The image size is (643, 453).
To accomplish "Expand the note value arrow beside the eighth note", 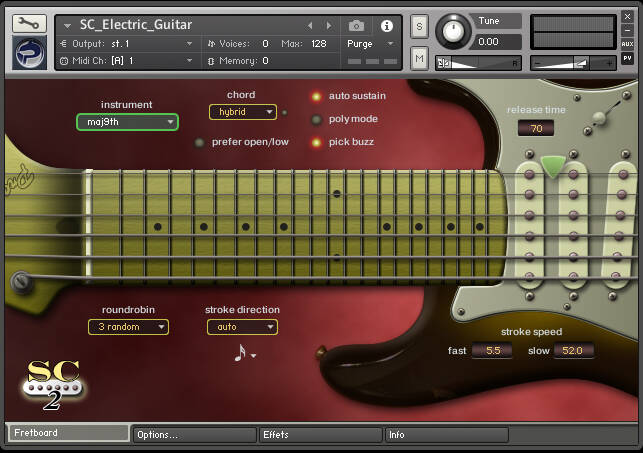I will click(253, 356).
